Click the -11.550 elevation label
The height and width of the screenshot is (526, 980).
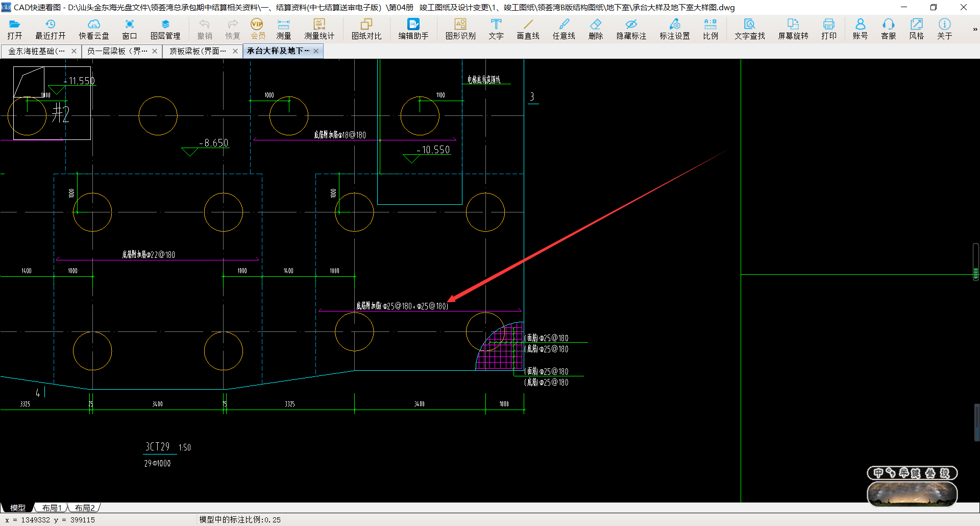click(x=79, y=81)
